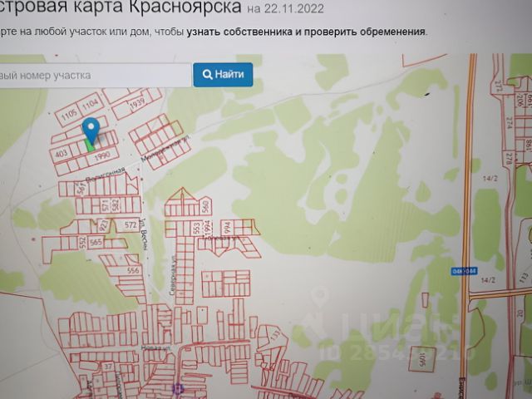532x399 pixels.
Task: Select the green highlighted parcel under the pin
Action: pos(90,145)
